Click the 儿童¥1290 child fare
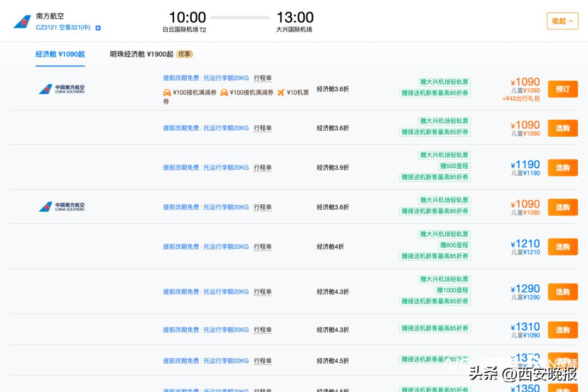Screen dimensions: 588x392 coord(526,297)
